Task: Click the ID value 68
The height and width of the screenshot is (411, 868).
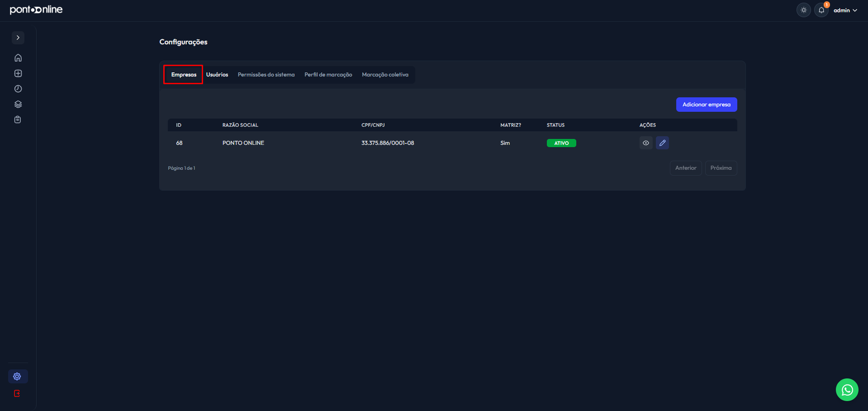Action: coord(180,143)
